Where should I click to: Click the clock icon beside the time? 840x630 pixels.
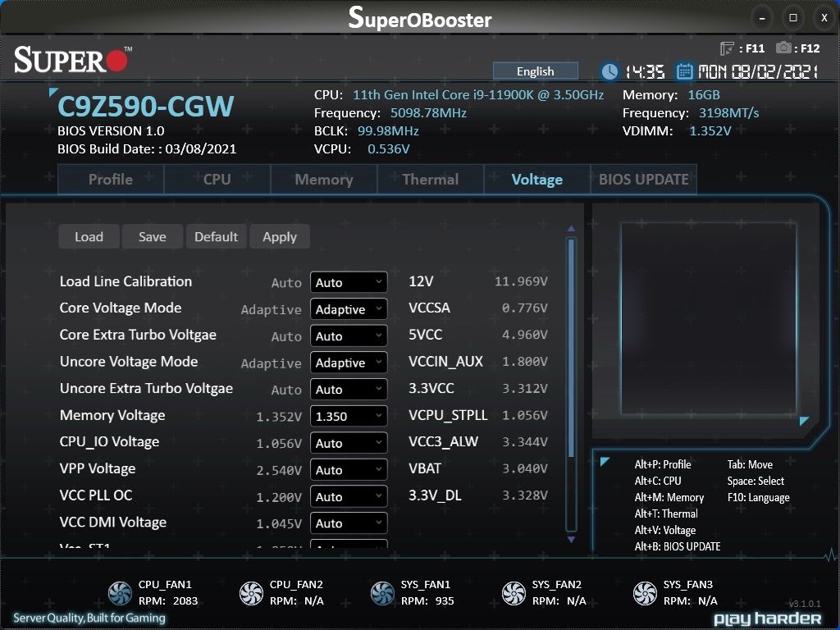coord(609,71)
